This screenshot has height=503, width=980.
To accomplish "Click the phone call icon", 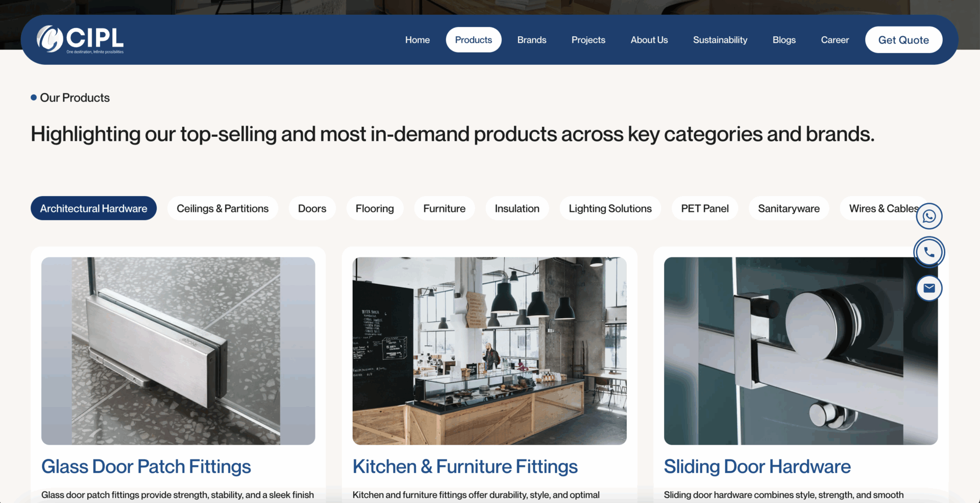I will [x=929, y=252].
